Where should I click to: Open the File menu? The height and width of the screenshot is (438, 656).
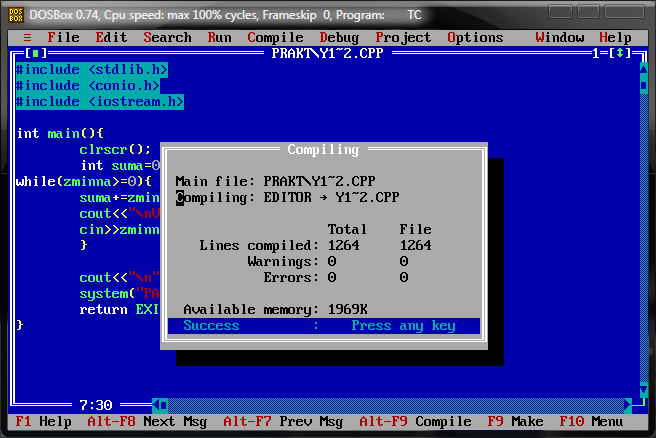(x=63, y=38)
